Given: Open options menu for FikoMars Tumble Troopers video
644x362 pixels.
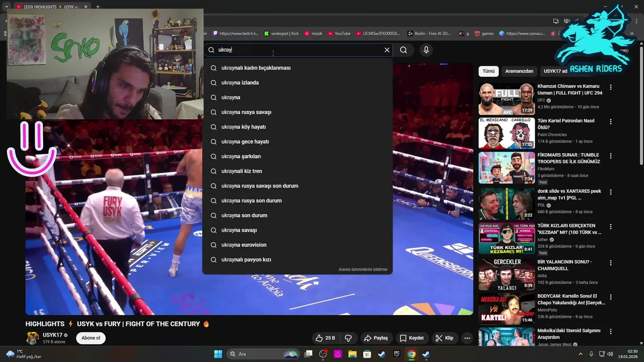Looking at the screenshot, I should click(611, 156).
